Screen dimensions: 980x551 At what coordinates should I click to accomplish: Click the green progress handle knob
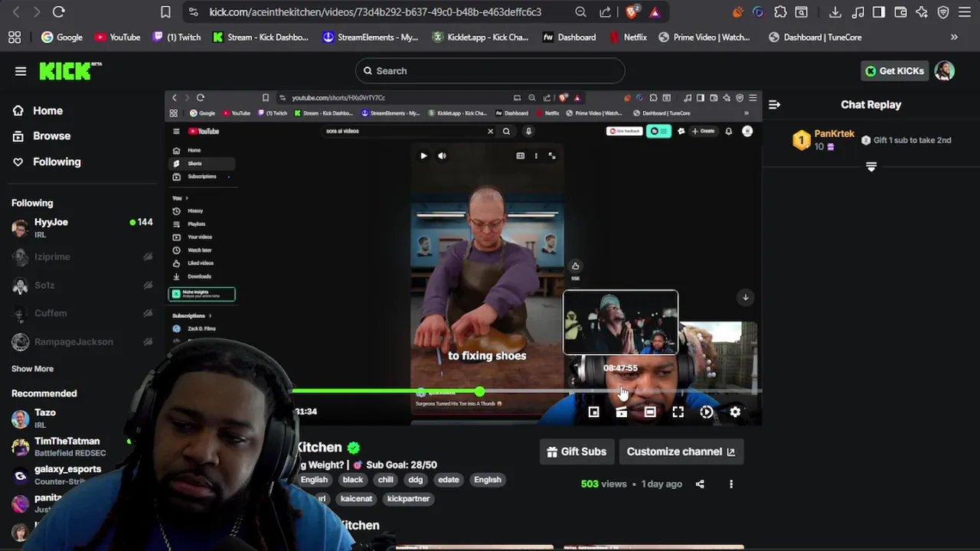[x=479, y=392]
